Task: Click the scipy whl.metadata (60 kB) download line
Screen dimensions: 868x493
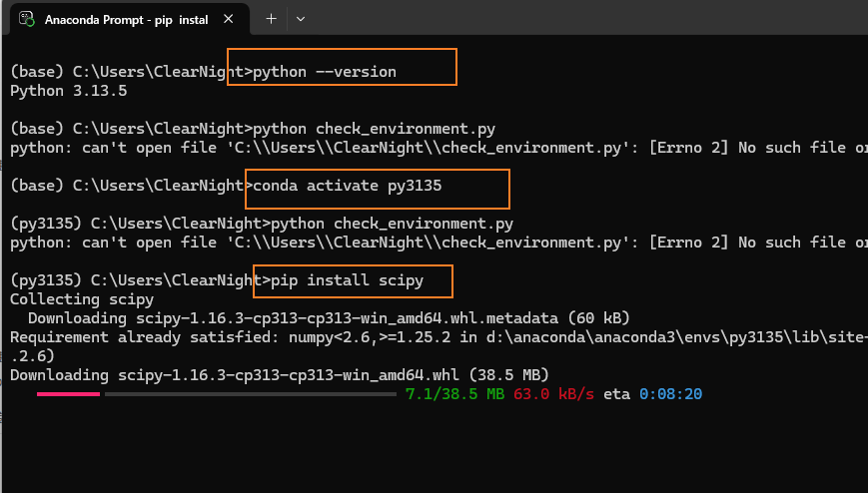Action: coord(329,318)
